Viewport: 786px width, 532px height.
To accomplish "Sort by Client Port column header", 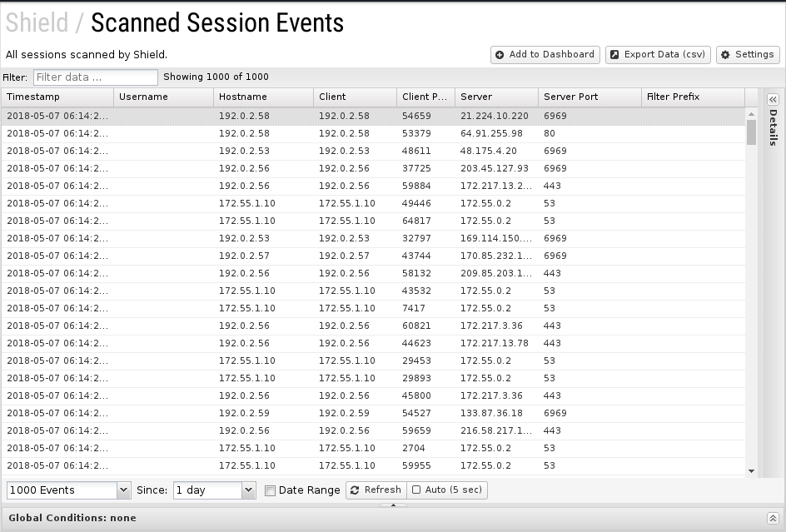I will click(x=425, y=97).
